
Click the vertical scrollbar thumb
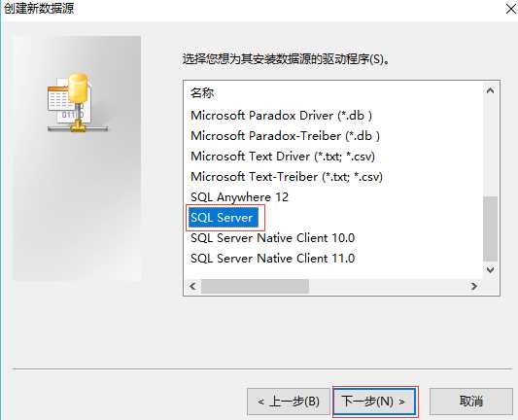490,228
